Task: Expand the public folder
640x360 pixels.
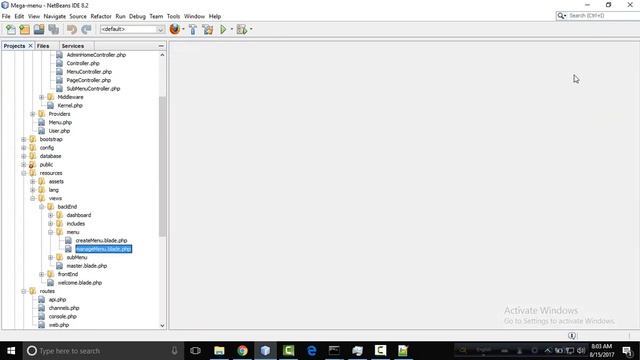Action: 24,164
